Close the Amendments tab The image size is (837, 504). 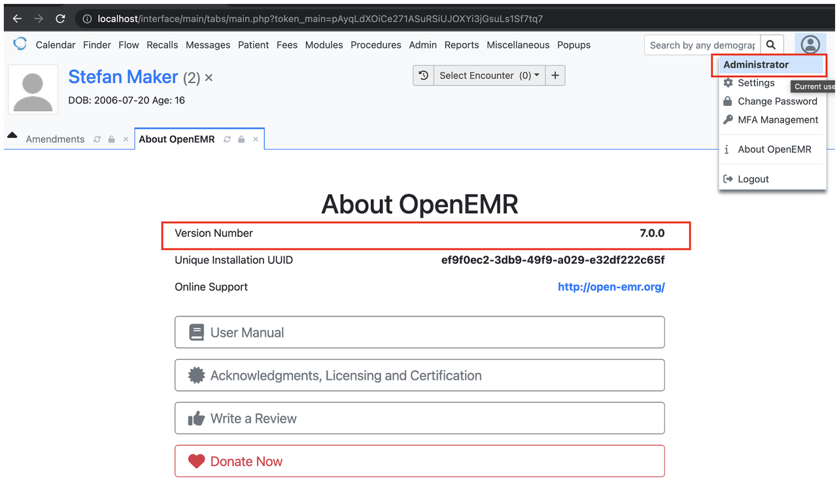pos(126,139)
